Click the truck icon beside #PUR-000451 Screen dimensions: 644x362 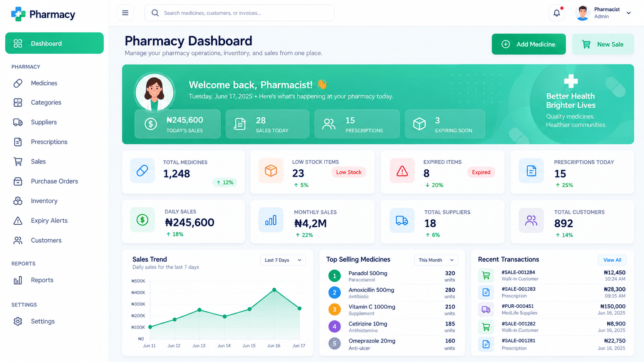click(486, 310)
